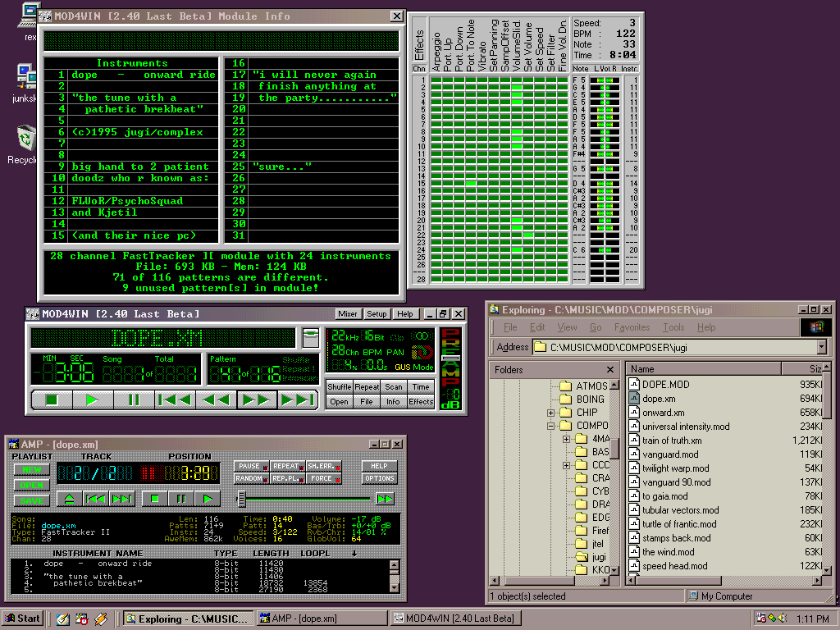Open the File menu in Explorer
840x630 pixels.
510,327
